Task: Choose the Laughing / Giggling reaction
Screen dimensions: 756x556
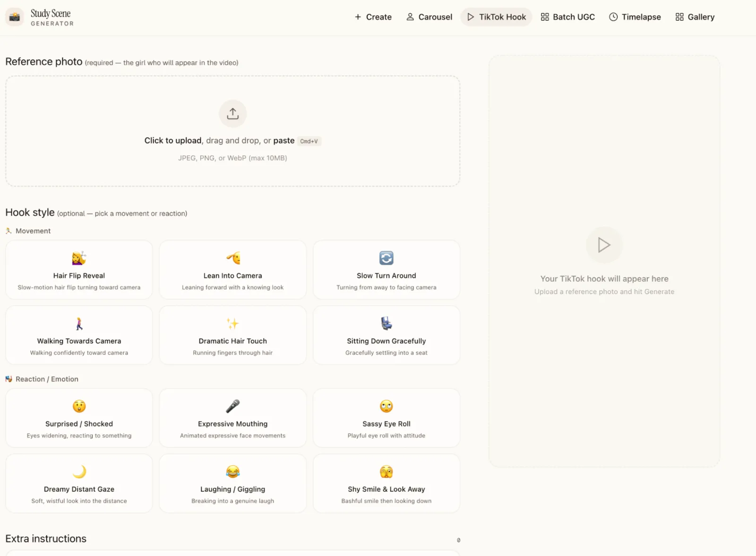Action: (x=232, y=483)
